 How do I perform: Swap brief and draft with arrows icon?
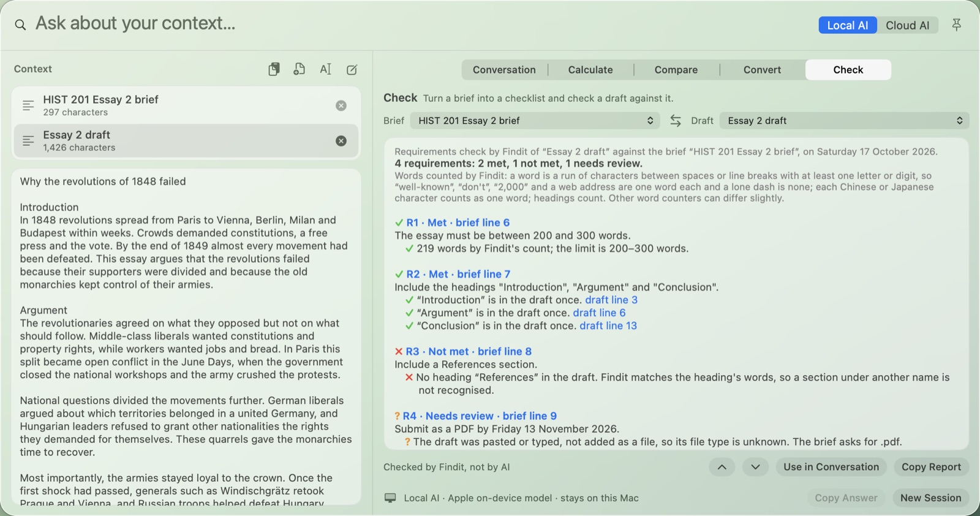(676, 121)
